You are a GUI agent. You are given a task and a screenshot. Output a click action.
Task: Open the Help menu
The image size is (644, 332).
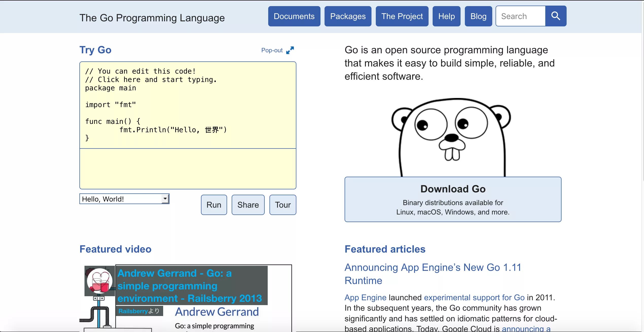[446, 16]
